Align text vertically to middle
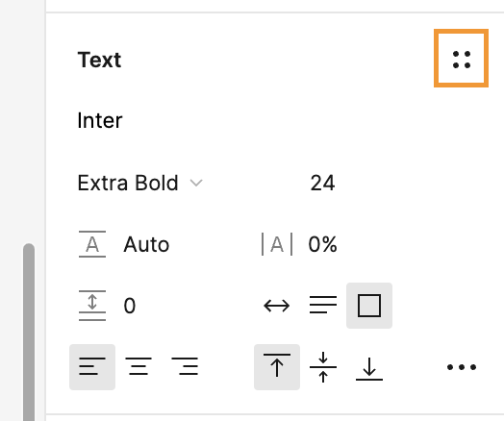The width and height of the screenshot is (504, 421). [323, 367]
